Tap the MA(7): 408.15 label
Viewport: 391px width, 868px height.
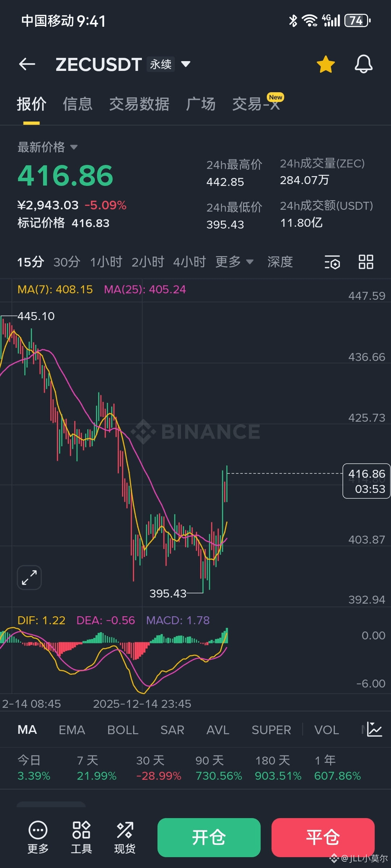[55, 289]
